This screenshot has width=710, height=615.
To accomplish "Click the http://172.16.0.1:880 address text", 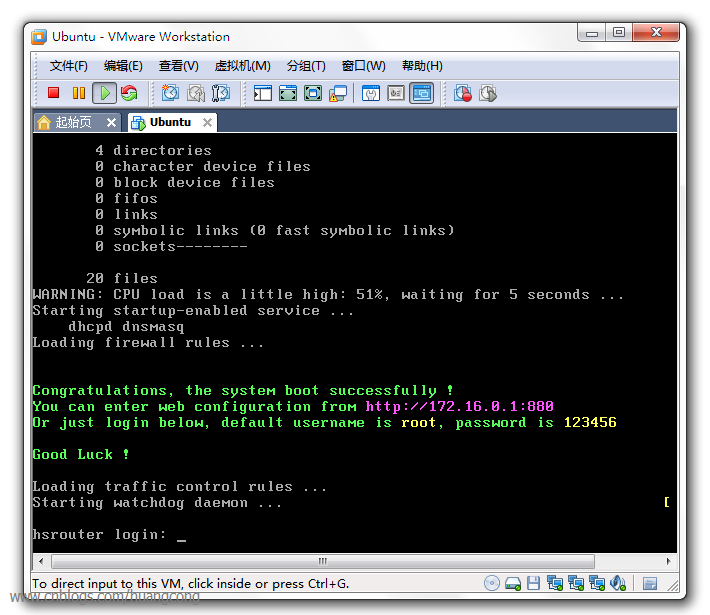I will pos(460,406).
